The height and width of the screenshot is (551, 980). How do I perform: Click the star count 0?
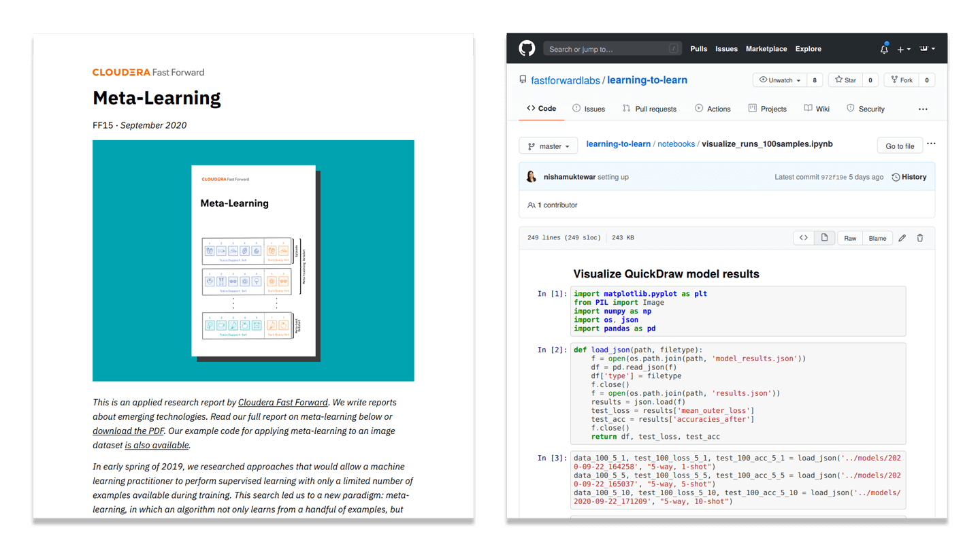pyautogui.click(x=870, y=80)
